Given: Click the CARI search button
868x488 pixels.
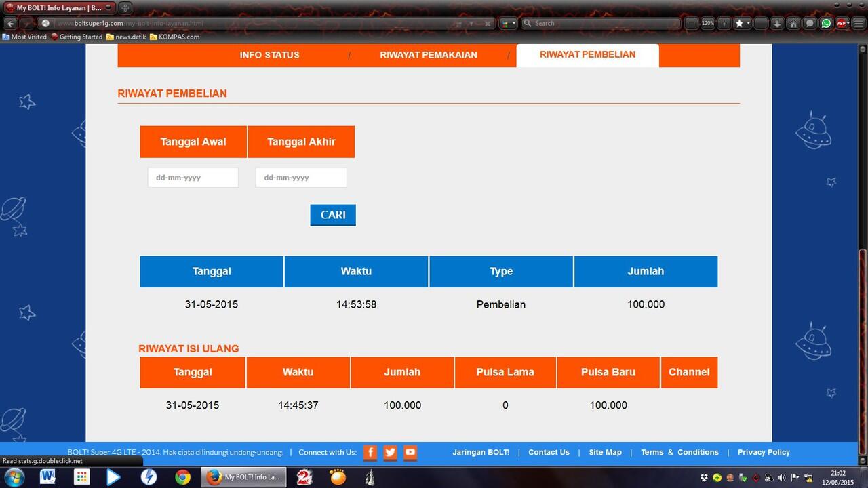Looking at the screenshot, I should (x=333, y=215).
